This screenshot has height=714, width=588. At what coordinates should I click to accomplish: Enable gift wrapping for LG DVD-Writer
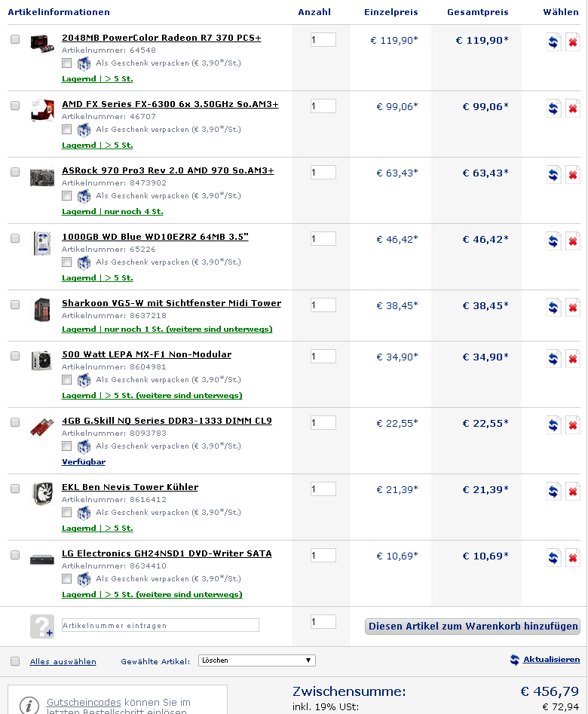tap(67, 579)
